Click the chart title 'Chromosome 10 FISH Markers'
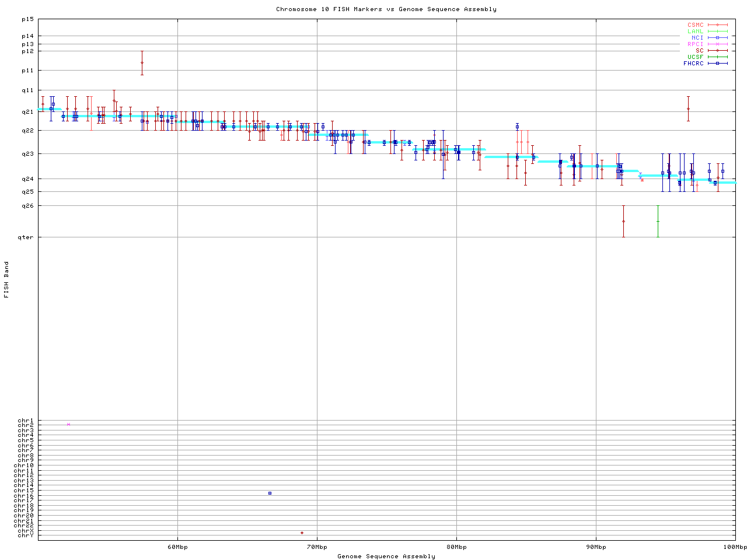 point(386,9)
